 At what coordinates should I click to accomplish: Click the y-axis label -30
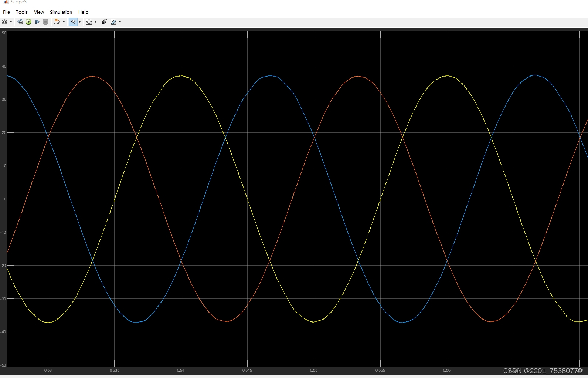click(x=3, y=299)
